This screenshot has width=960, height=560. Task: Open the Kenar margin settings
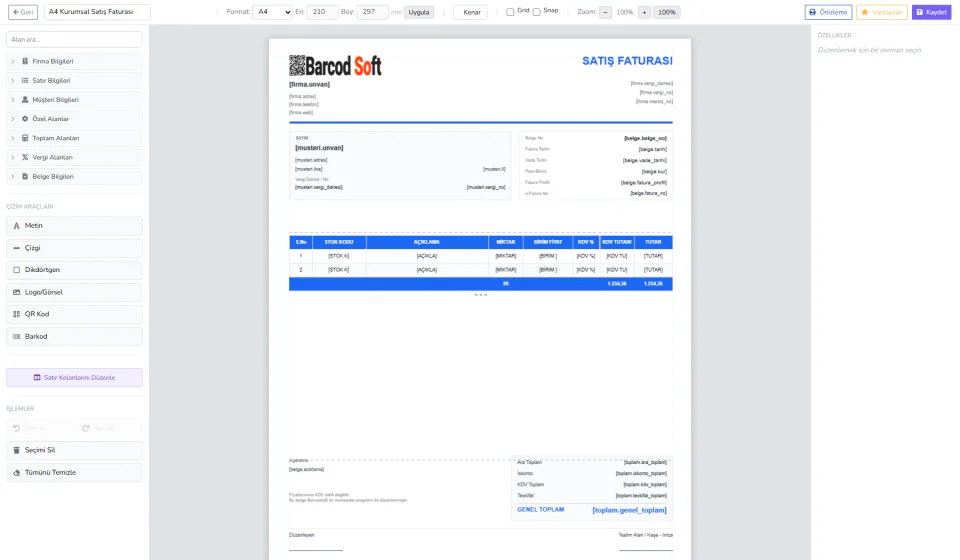[471, 12]
